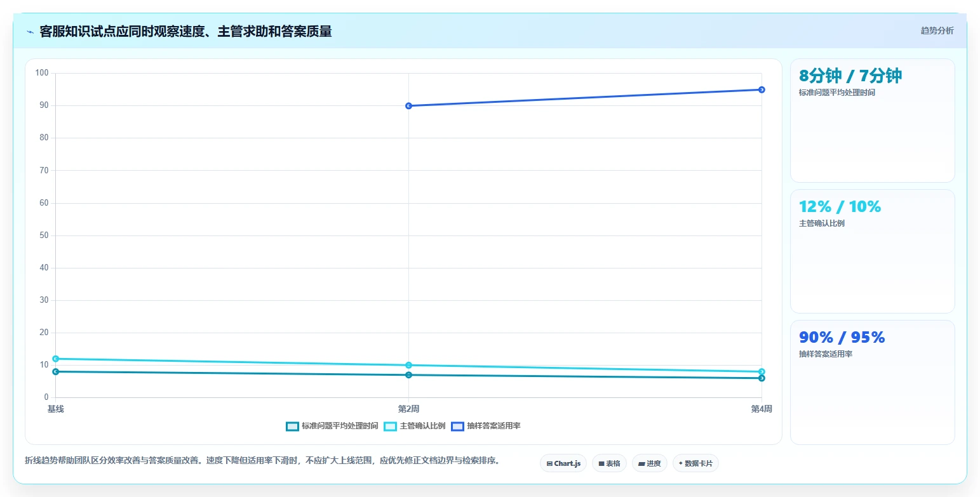Click the 第4周 x-axis label
Screen dimensions: 980x497
(762, 409)
